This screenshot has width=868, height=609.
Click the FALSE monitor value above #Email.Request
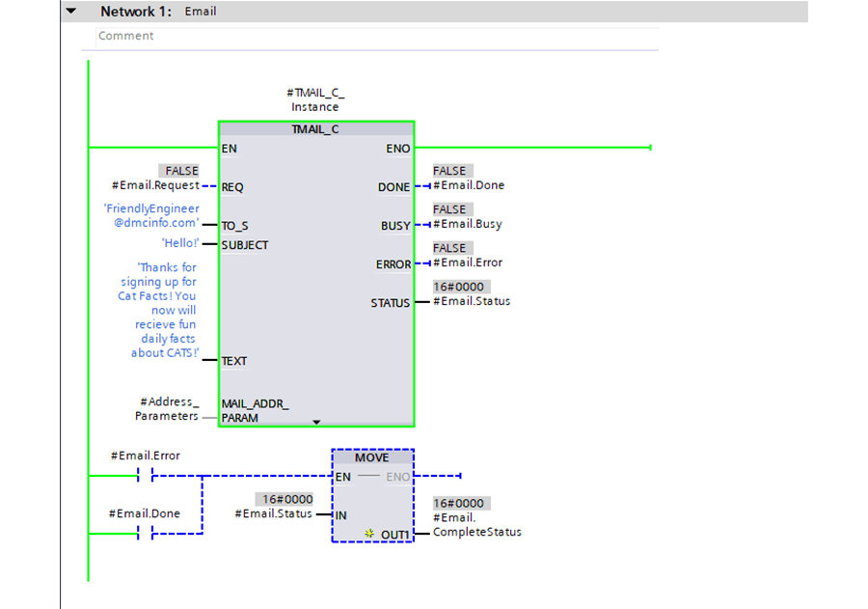pos(178,171)
